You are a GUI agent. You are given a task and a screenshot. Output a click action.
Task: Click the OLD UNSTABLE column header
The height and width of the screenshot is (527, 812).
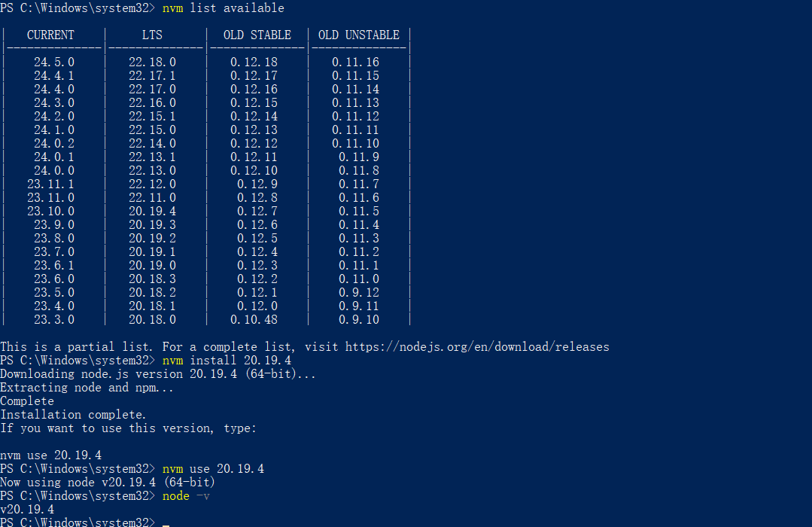click(x=359, y=35)
